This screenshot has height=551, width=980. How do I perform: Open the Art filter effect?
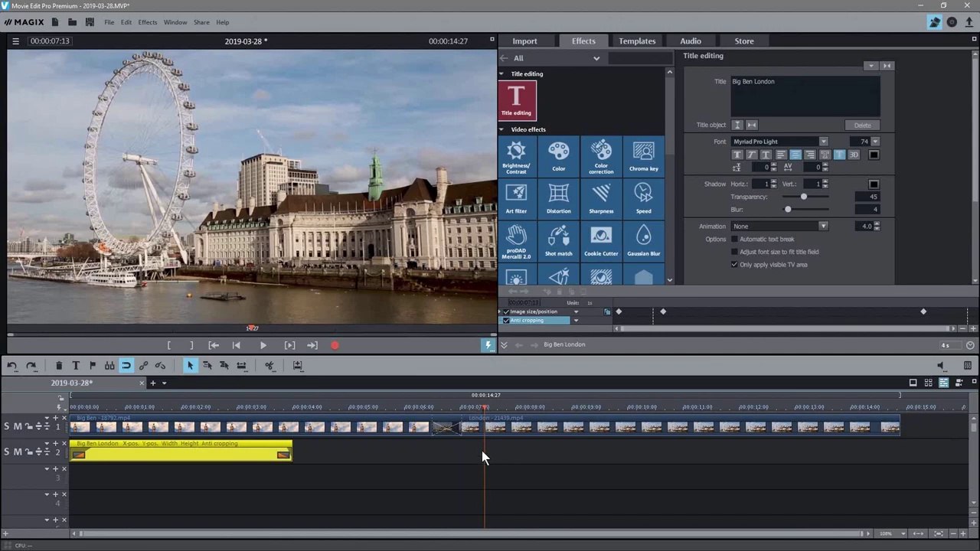tap(516, 199)
